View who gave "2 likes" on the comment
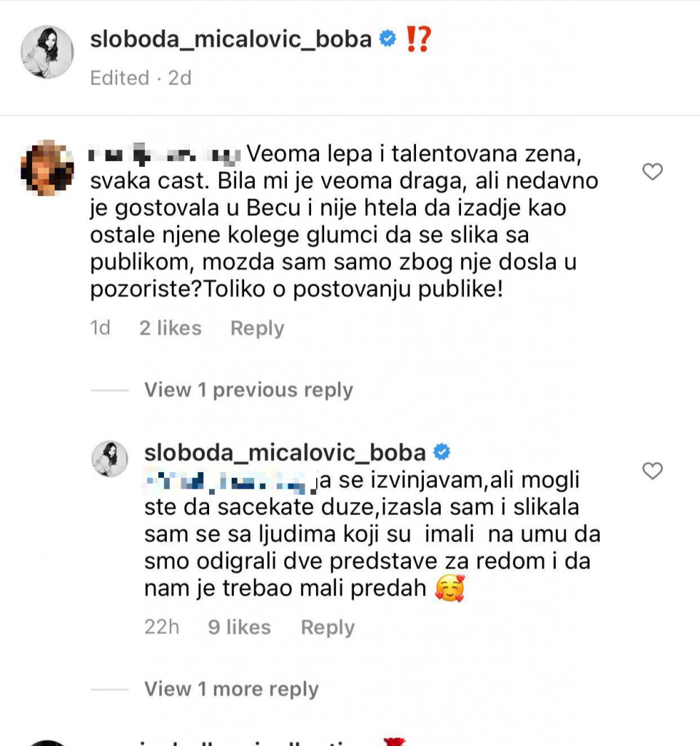This screenshot has width=700, height=746. click(171, 329)
